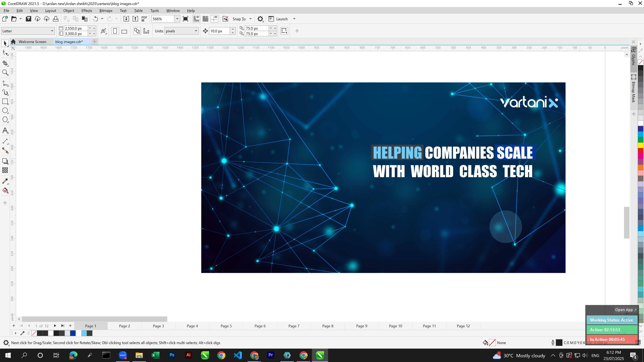Select the Connector tool
644x362 pixels.
tap(5, 150)
